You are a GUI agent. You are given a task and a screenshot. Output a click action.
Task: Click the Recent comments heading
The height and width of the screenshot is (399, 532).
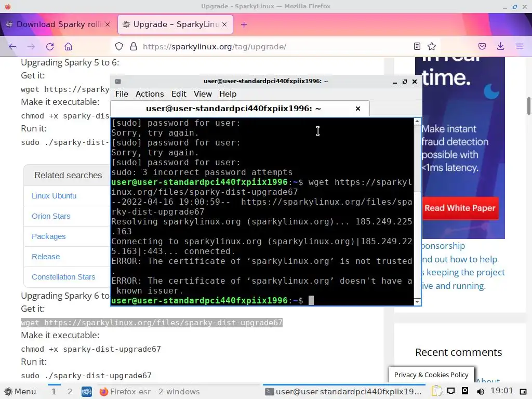pyautogui.click(x=458, y=352)
